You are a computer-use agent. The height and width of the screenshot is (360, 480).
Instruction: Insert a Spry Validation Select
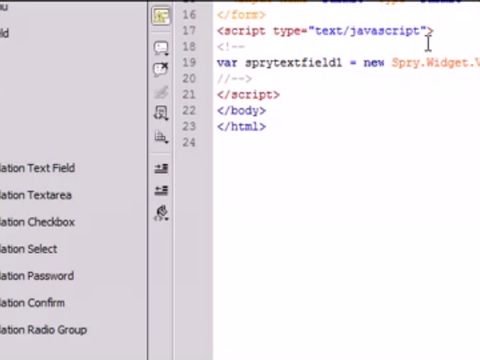(x=28, y=249)
